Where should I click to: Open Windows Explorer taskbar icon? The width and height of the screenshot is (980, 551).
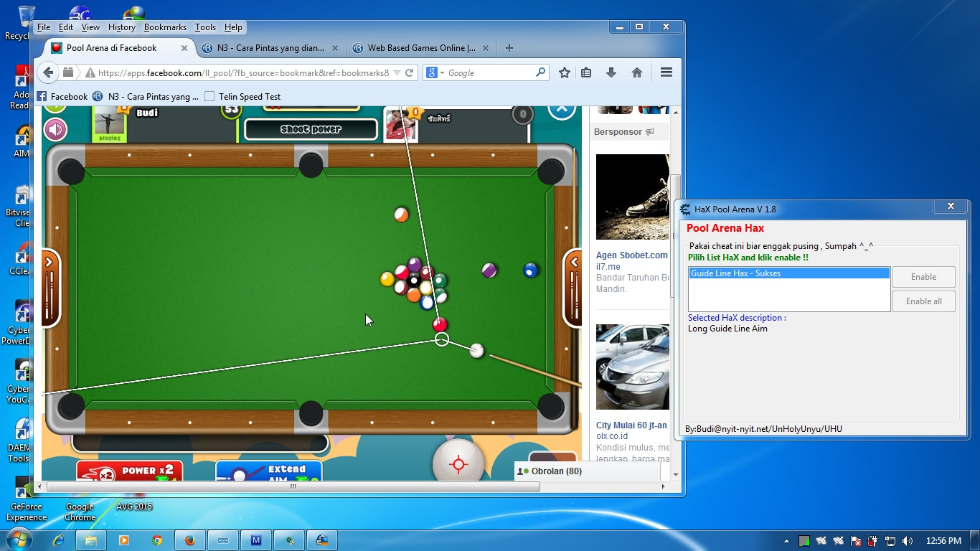coord(91,540)
